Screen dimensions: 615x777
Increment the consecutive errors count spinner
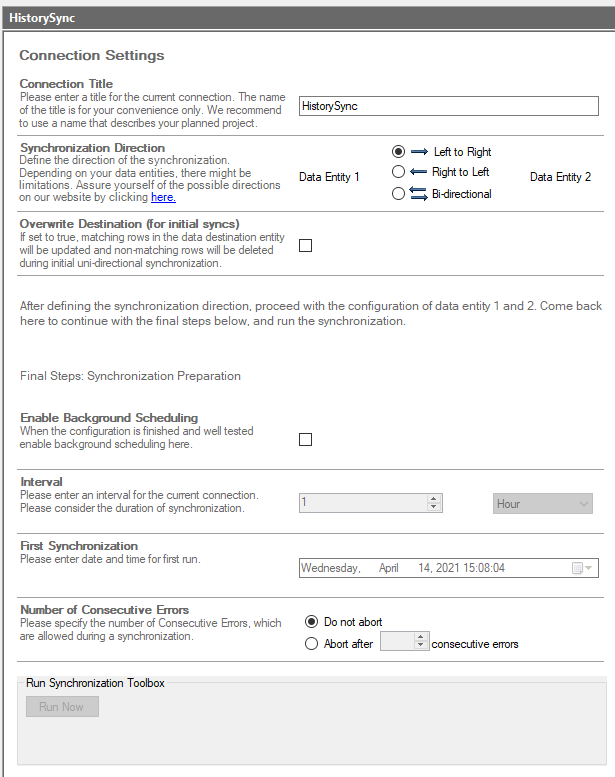click(x=421, y=638)
